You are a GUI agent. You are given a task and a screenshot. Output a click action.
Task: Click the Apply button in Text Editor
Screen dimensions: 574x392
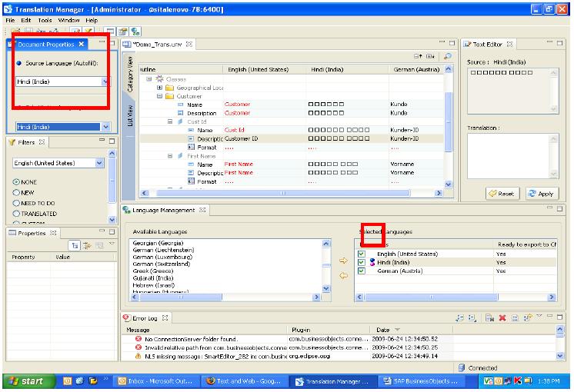pos(542,194)
